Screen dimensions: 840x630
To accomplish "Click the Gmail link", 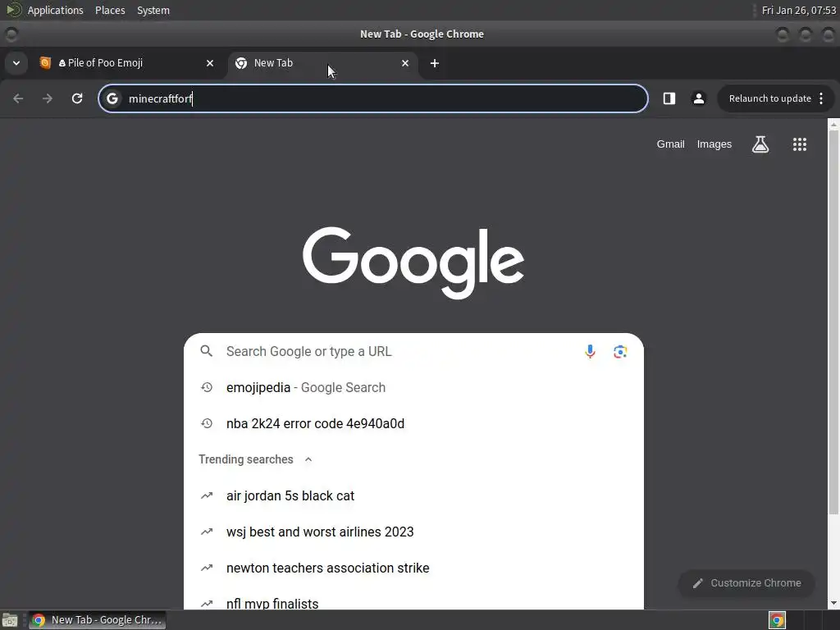I will [671, 144].
